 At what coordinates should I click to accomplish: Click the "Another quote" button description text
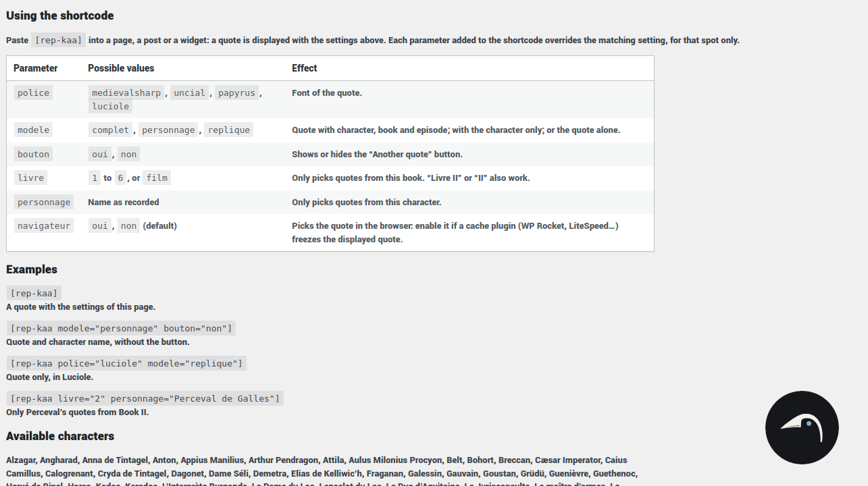(378, 155)
